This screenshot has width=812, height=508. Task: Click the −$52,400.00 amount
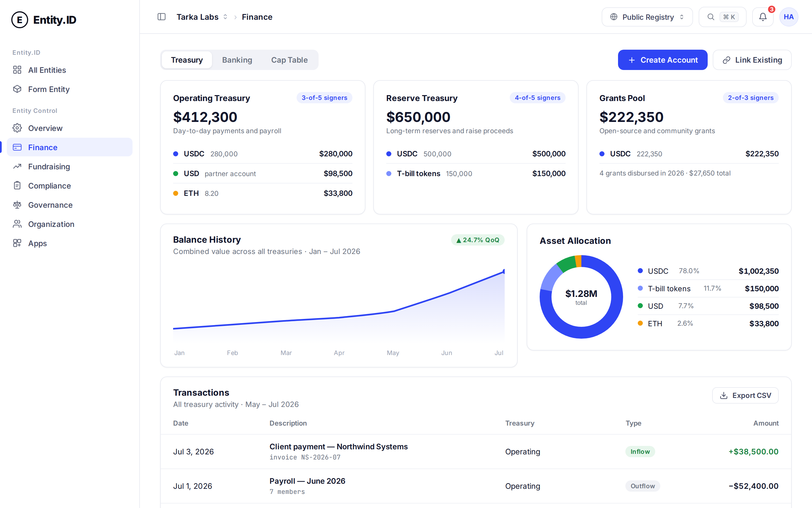coord(753,486)
